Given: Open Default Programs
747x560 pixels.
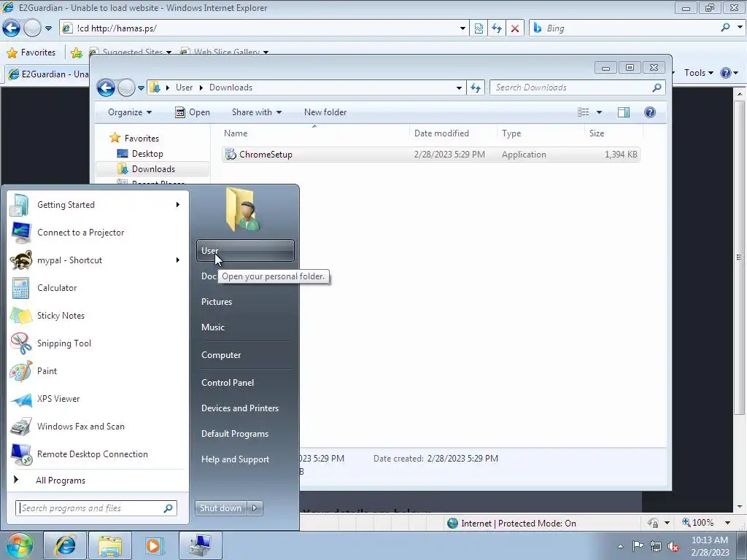Looking at the screenshot, I should pyautogui.click(x=245, y=435).
